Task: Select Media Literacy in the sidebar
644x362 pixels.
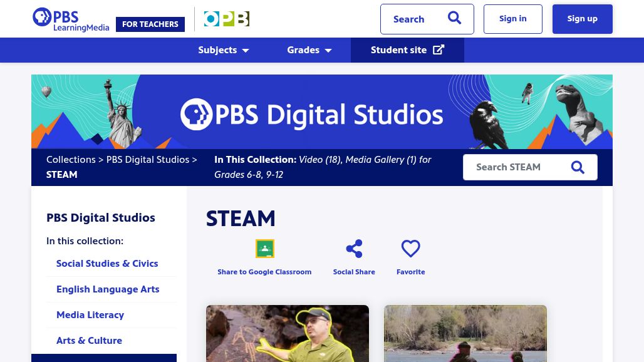Action: (x=90, y=315)
